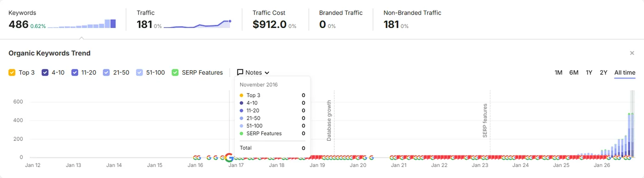Image resolution: width=644 pixels, height=178 pixels.
Task: Click the enlarged Google update marker near Jan 17
Action: click(x=229, y=158)
